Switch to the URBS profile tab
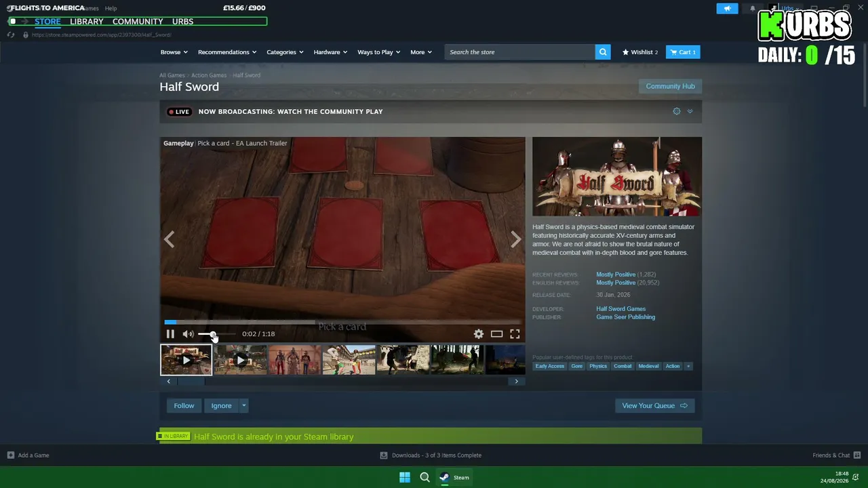 tap(182, 22)
